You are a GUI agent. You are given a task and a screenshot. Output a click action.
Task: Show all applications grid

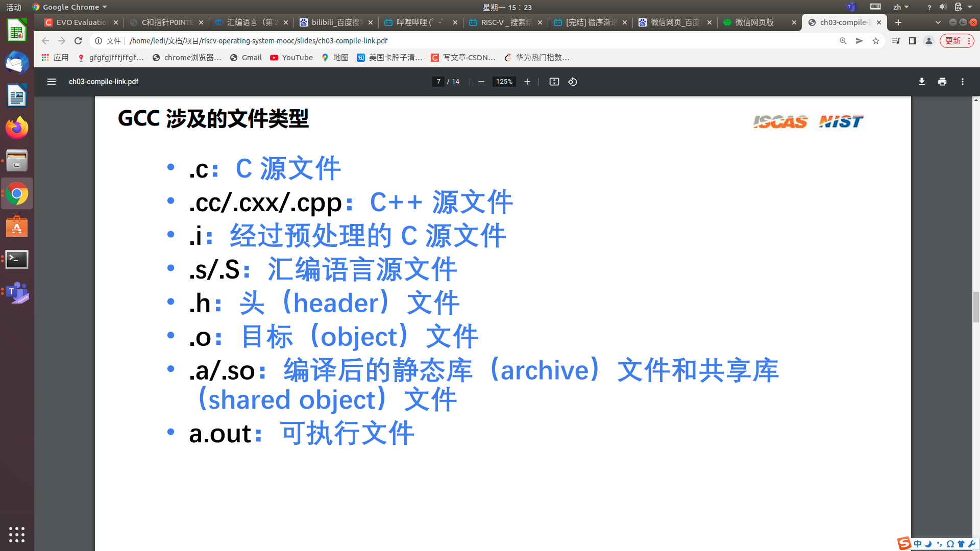pyautogui.click(x=17, y=534)
